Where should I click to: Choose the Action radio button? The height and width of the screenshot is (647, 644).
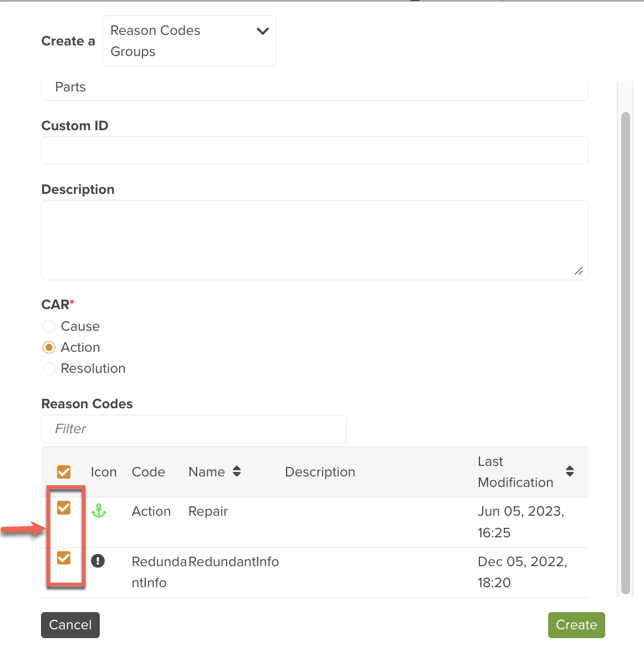(49, 347)
